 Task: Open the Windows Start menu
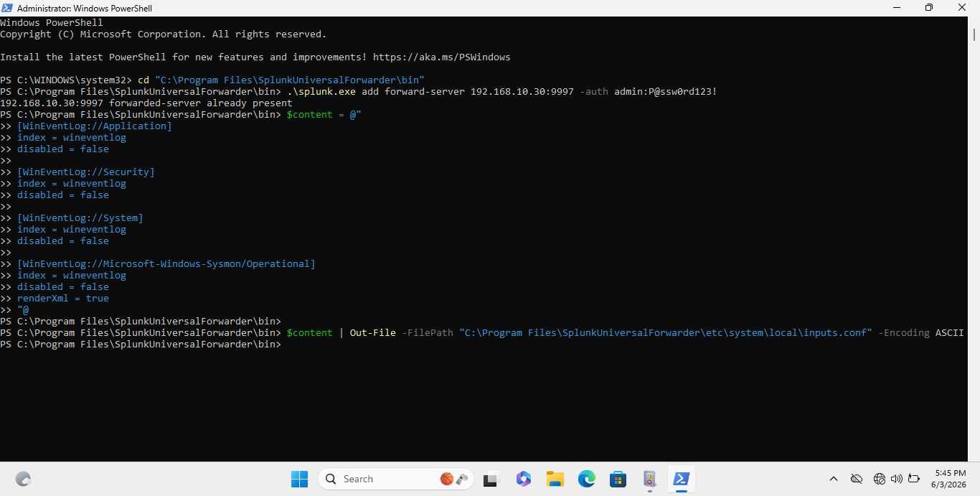point(299,479)
